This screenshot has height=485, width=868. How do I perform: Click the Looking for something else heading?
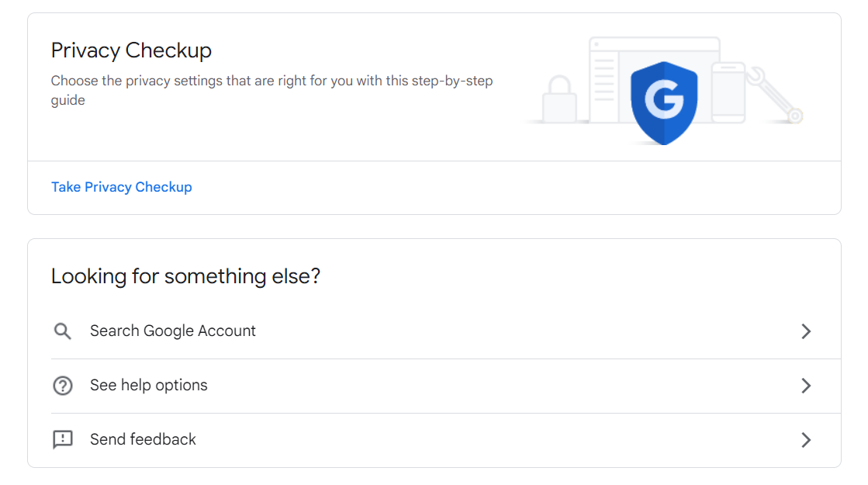click(x=185, y=275)
